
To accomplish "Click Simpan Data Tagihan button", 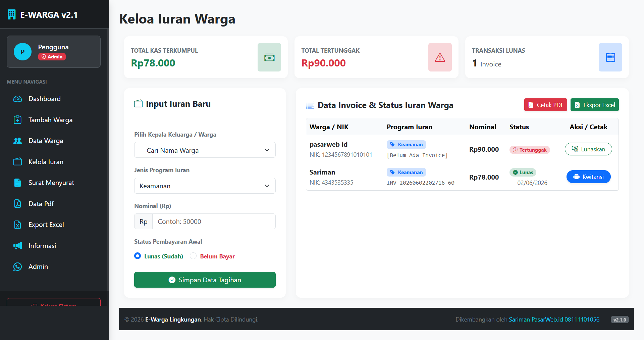I will tap(205, 280).
